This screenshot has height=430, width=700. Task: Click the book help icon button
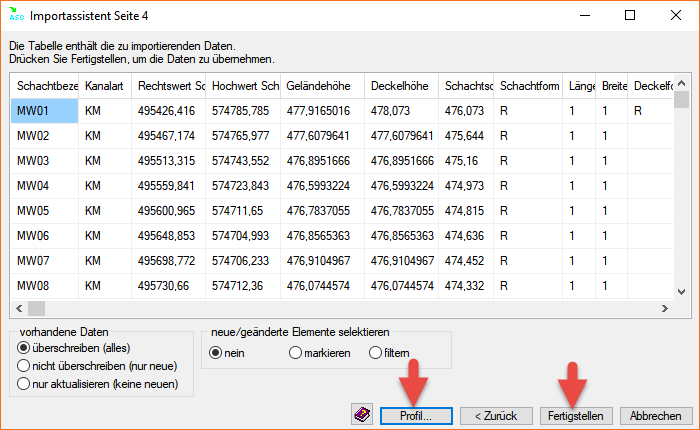click(362, 415)
